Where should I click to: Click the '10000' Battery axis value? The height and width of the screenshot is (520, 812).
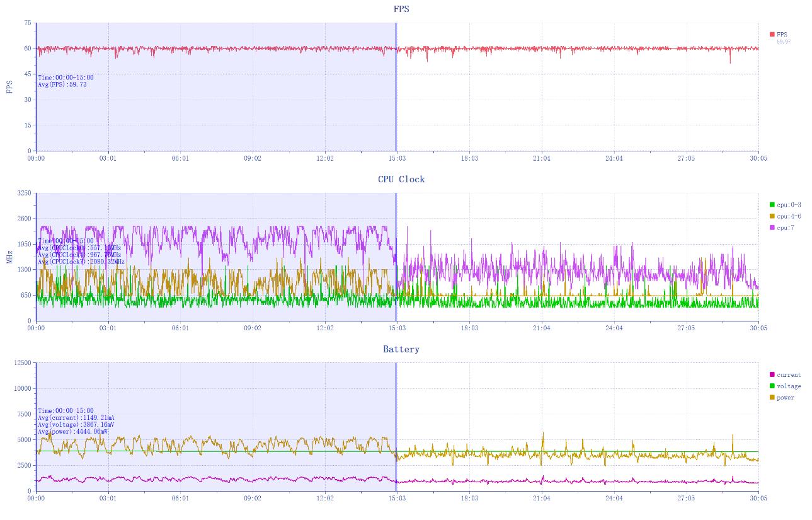click(22, 388)
